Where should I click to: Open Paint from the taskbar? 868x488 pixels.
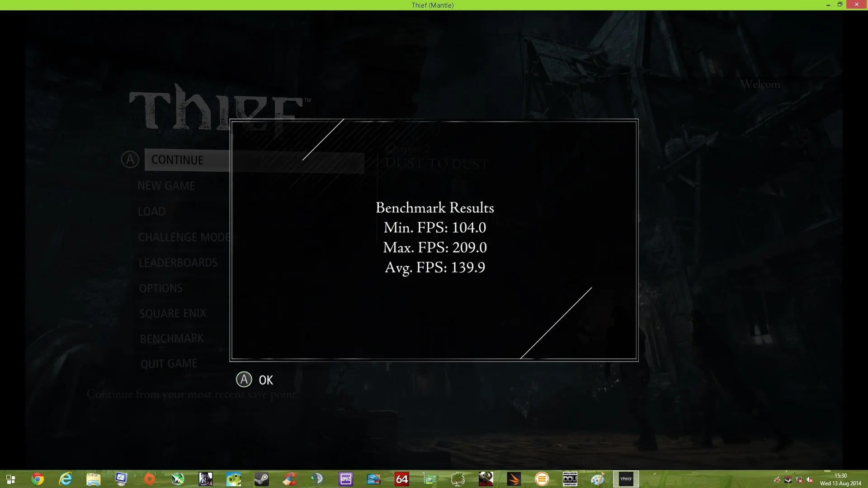pyautogui.click(x=598, y=479)
